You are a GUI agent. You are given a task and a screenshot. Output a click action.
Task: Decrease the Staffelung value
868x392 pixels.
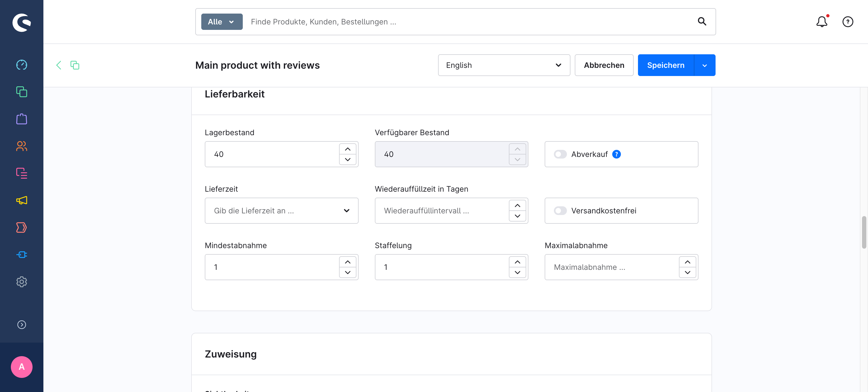[x=517, y=272]
